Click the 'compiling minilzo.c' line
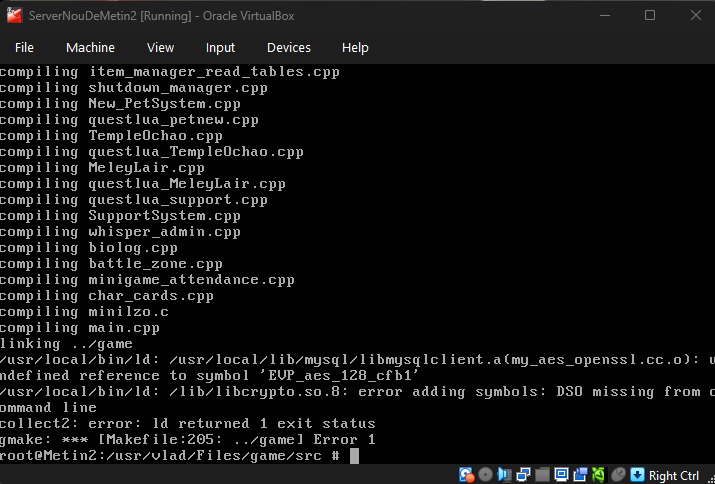715x484 pixels. (84, 312)
